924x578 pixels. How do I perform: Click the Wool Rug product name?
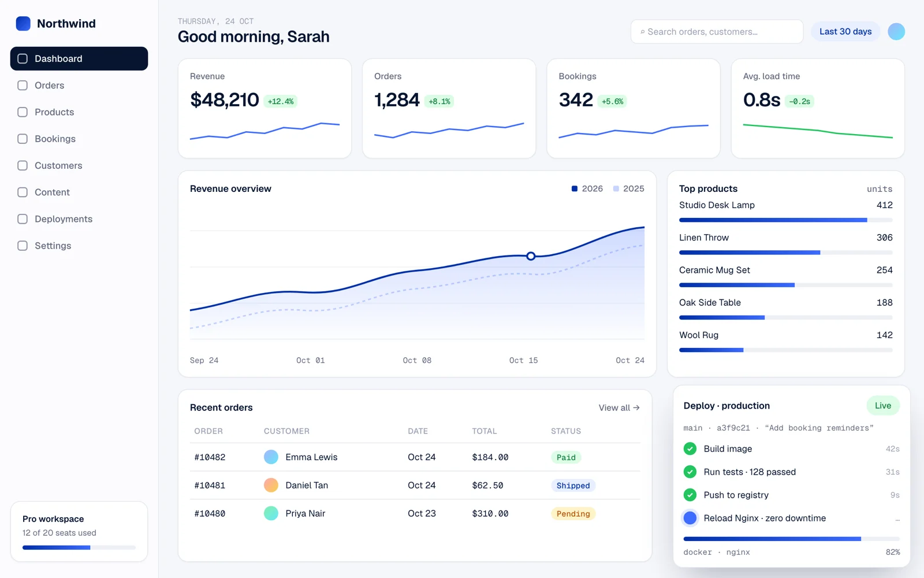699,335
